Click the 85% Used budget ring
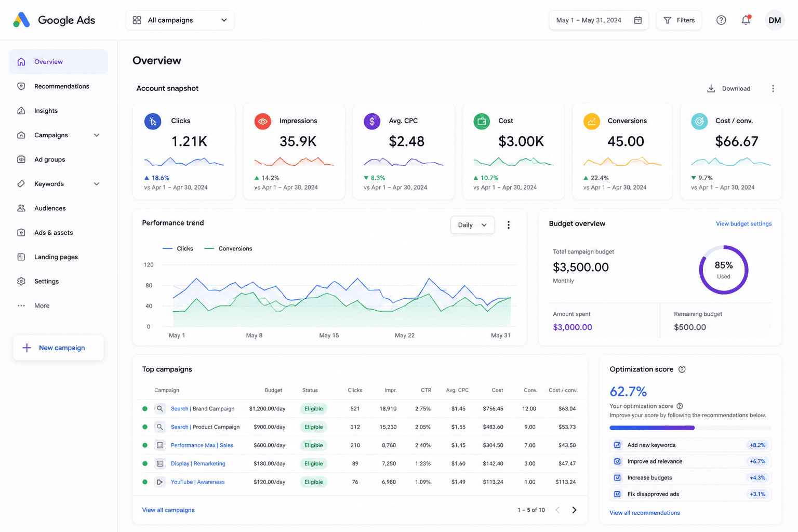This screenshot has width=798, height=532. point(724,270)
